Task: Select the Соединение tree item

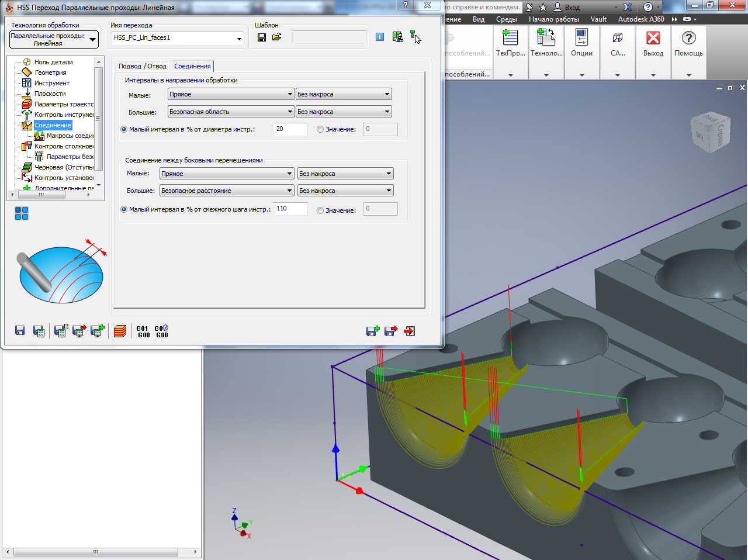Action: 53,125
